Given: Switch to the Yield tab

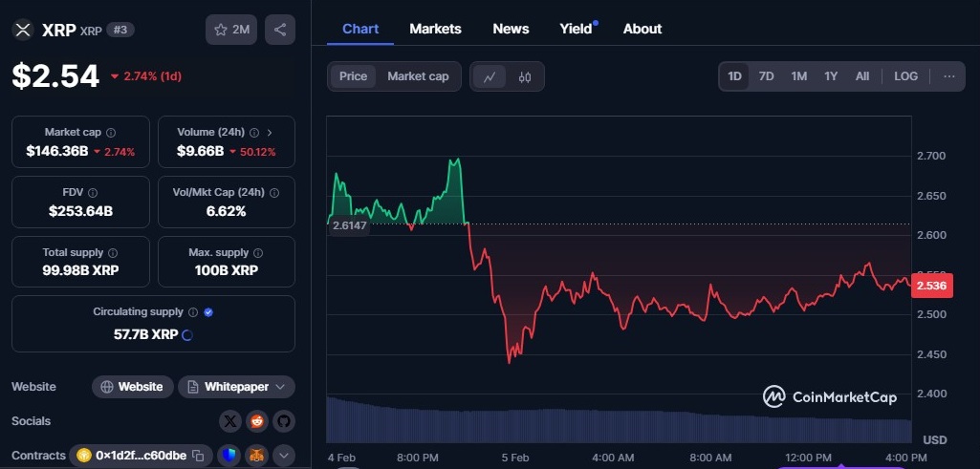Looking at the screenshot, I should pyautogui.click(x=576, y=29).
